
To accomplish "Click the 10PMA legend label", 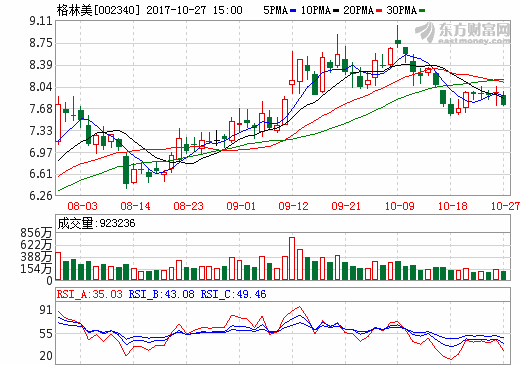I will point(316,10).
